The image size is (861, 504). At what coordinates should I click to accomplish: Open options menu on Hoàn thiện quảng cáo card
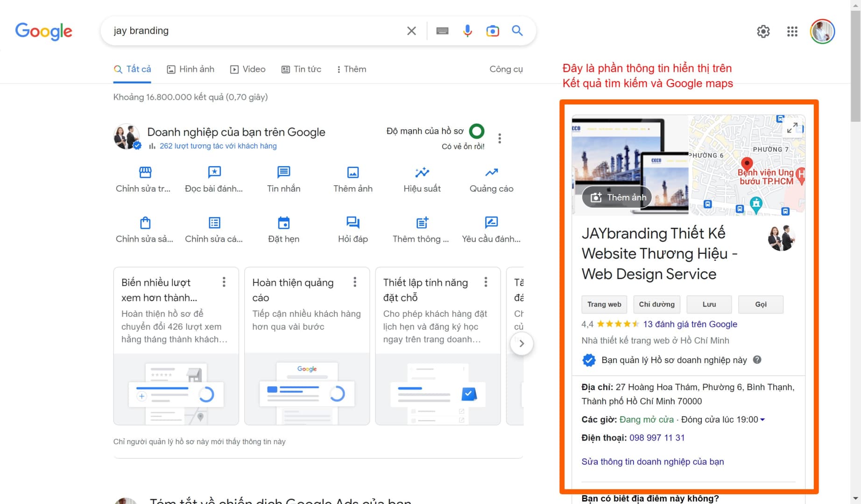pyautogui.click(x=355, y=282)
